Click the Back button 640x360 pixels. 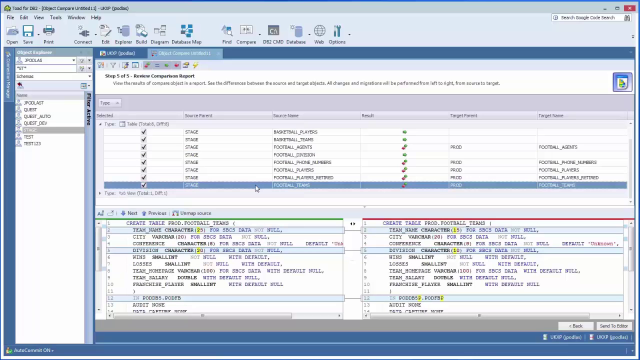(576, 326)
